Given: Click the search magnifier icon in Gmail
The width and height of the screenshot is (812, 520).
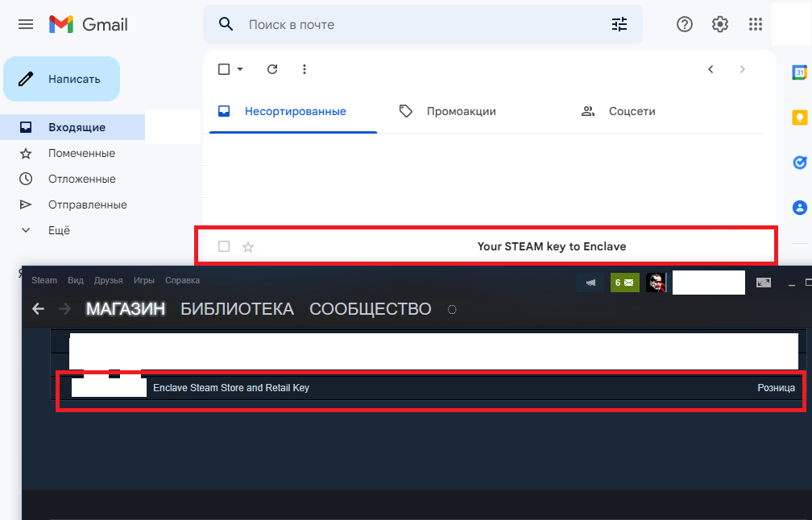Looking at the screenshot, I should click(x=226, y=24).
